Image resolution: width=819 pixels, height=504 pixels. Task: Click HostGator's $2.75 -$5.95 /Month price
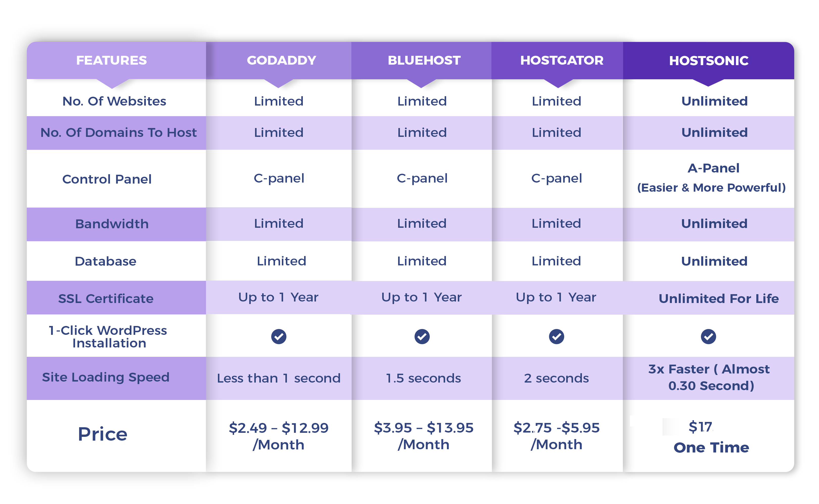click(556, 436)
